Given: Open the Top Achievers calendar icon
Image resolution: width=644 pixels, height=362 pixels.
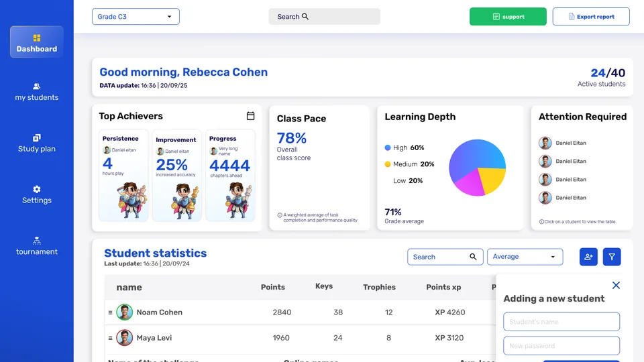Looking at the screenshot, I should click(250, 116).
